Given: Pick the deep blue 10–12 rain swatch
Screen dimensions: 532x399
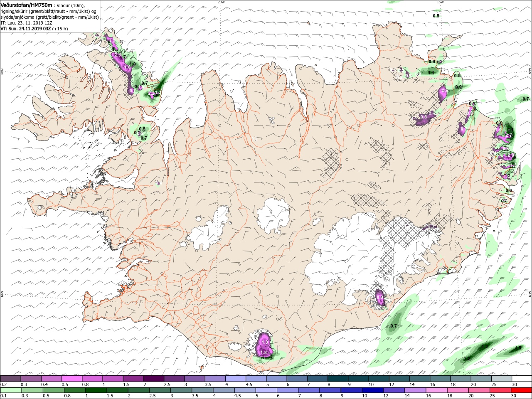Looking at the screenshot, I should 372,390.
